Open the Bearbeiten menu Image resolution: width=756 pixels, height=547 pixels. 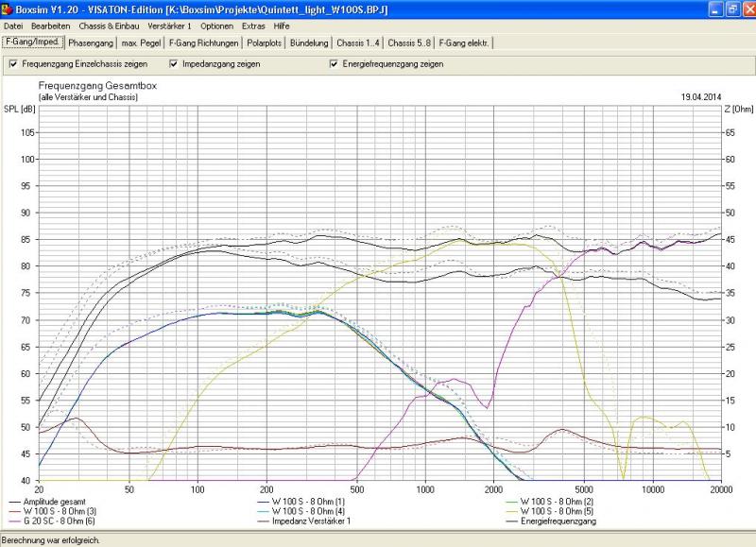pos(51,26)
